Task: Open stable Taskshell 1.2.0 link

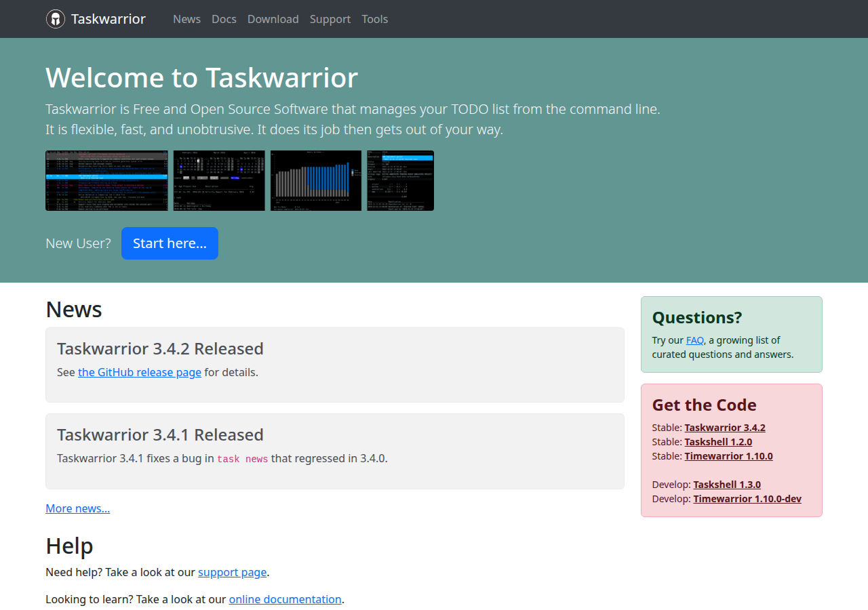Action: pos(718,442)
